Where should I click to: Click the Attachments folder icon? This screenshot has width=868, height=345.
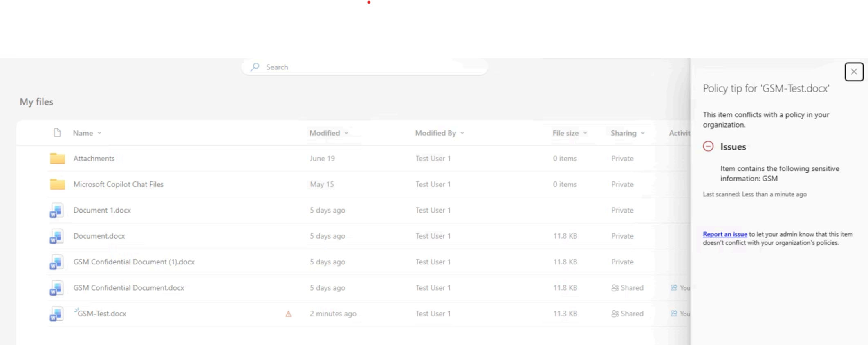[57, 158]
